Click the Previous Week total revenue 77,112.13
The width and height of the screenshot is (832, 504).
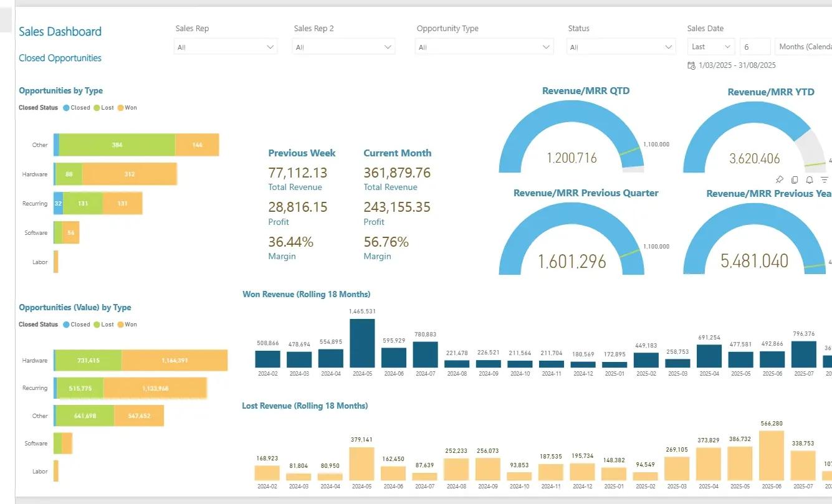coord(298,173)
